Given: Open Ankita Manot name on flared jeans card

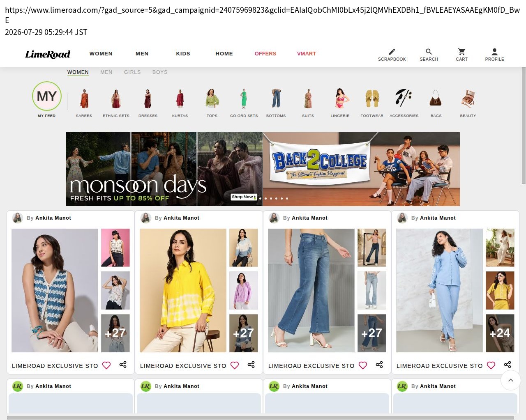Looking at the screenshot, I should coord(310,218).
